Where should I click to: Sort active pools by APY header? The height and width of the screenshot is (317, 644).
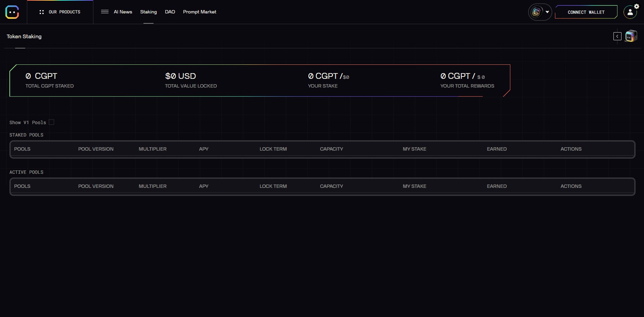[x=204, y=186]
